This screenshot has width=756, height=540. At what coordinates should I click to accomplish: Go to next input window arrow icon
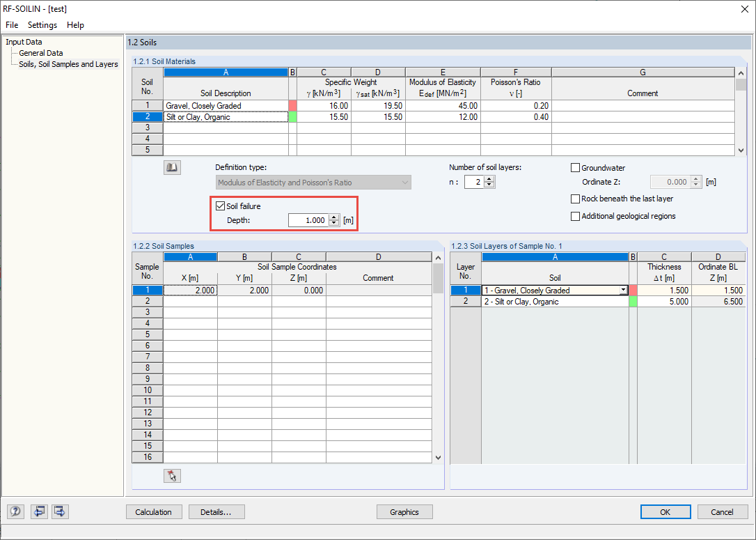(x=60, y=511)
